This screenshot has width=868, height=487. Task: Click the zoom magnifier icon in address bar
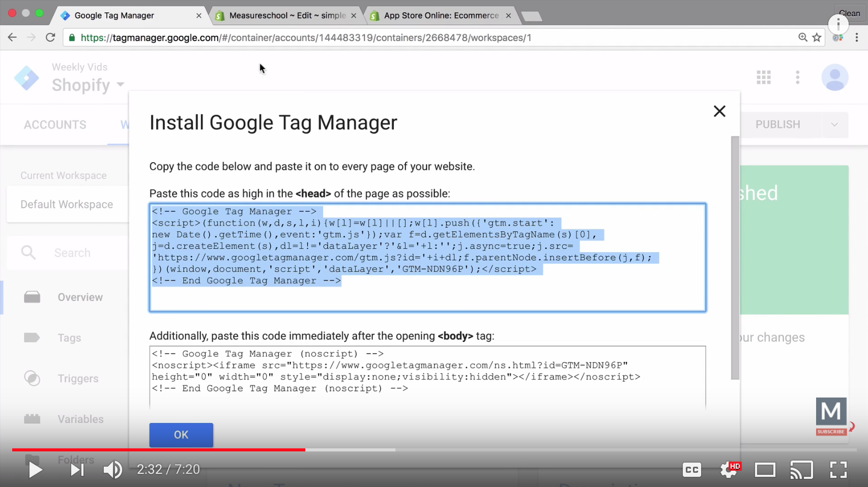(802, 37)
